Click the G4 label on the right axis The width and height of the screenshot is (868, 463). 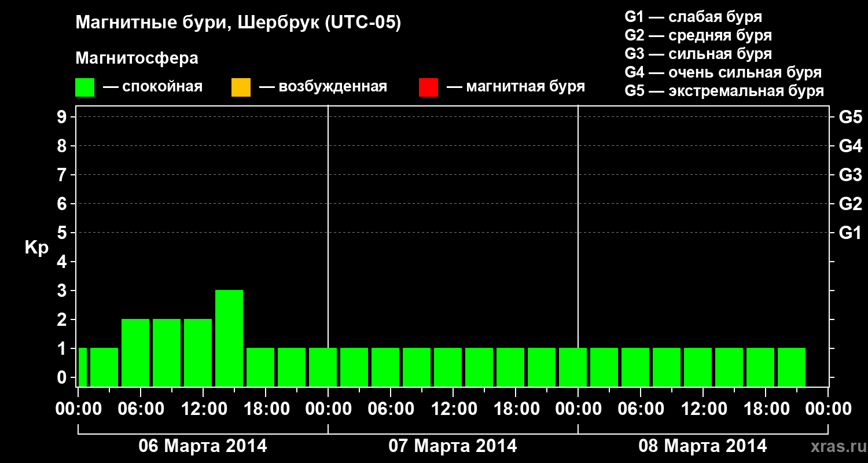[x=850, y=146]
